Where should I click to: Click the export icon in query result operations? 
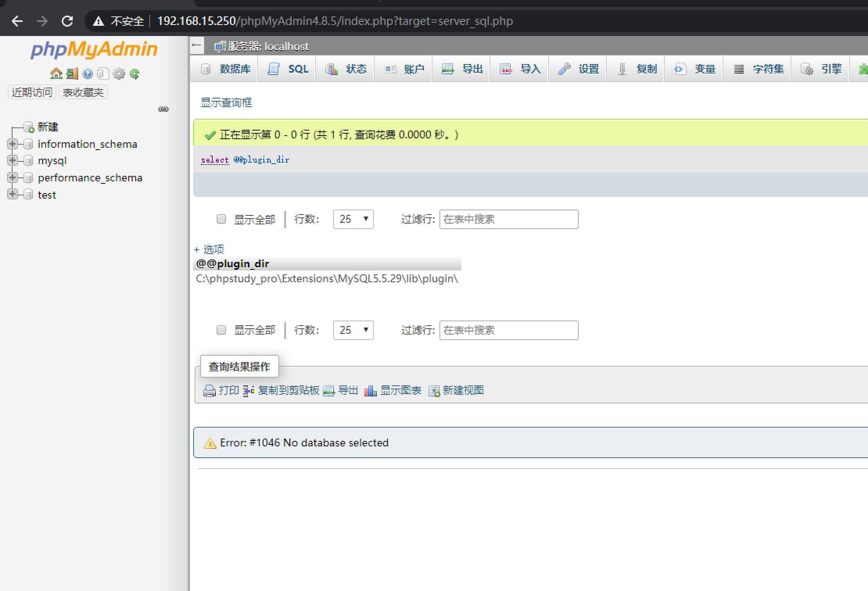329,390
